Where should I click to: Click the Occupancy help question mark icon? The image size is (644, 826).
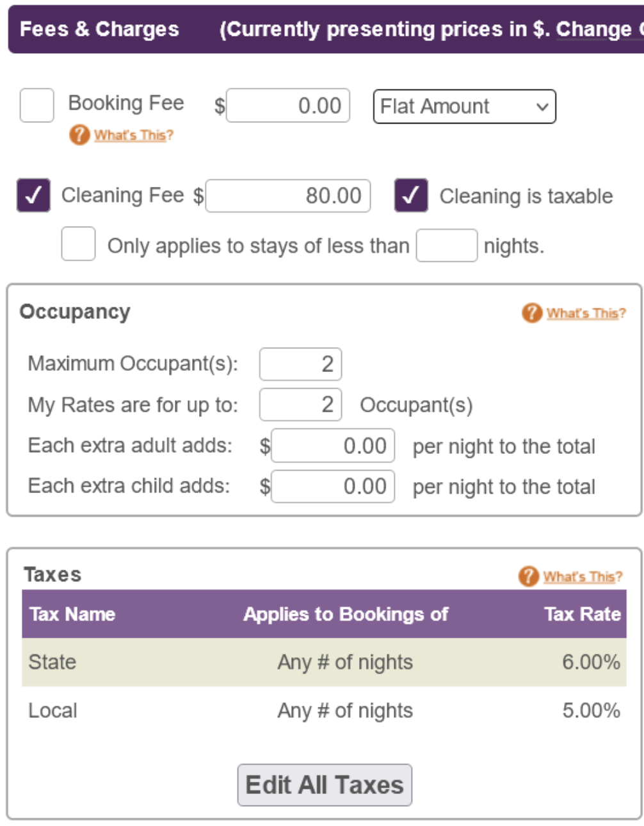click(532, 313)
